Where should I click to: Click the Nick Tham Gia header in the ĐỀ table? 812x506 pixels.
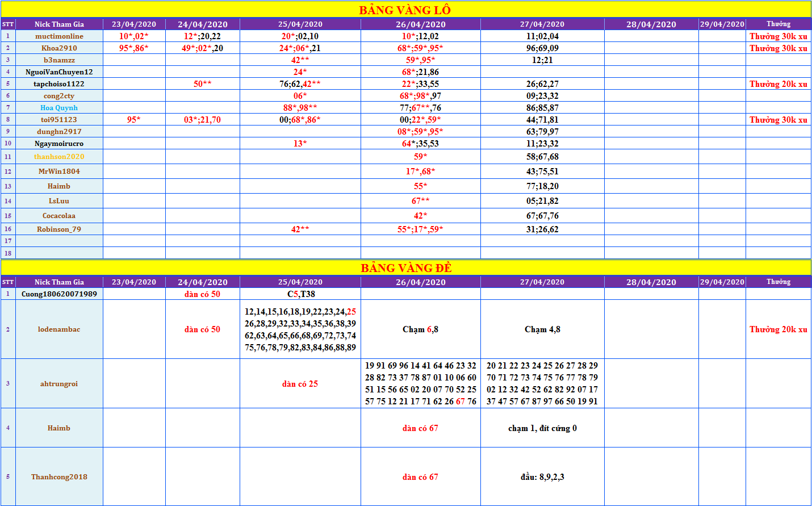[59, 282]
